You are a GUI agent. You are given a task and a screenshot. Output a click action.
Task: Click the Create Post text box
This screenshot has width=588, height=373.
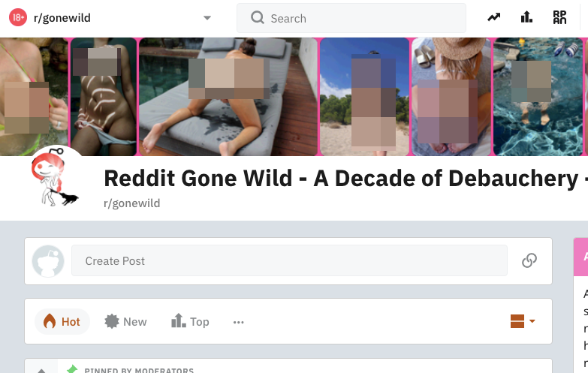(289, 260)
